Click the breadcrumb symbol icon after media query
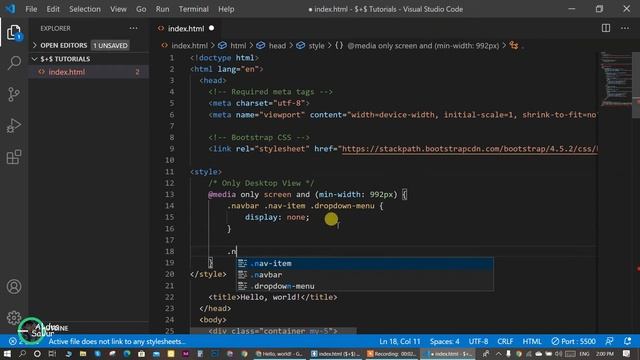Image resolution: width=640 pixels, height=360 pixels. pos(514,45)
